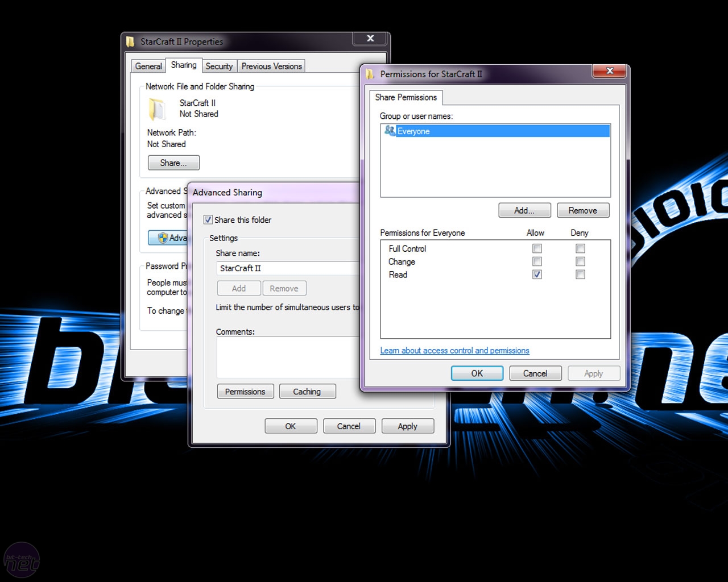Click Apply in Permissions dialog
Image resolution: width=728 pixels, height=582 pixels.
(x=593, y=373)
